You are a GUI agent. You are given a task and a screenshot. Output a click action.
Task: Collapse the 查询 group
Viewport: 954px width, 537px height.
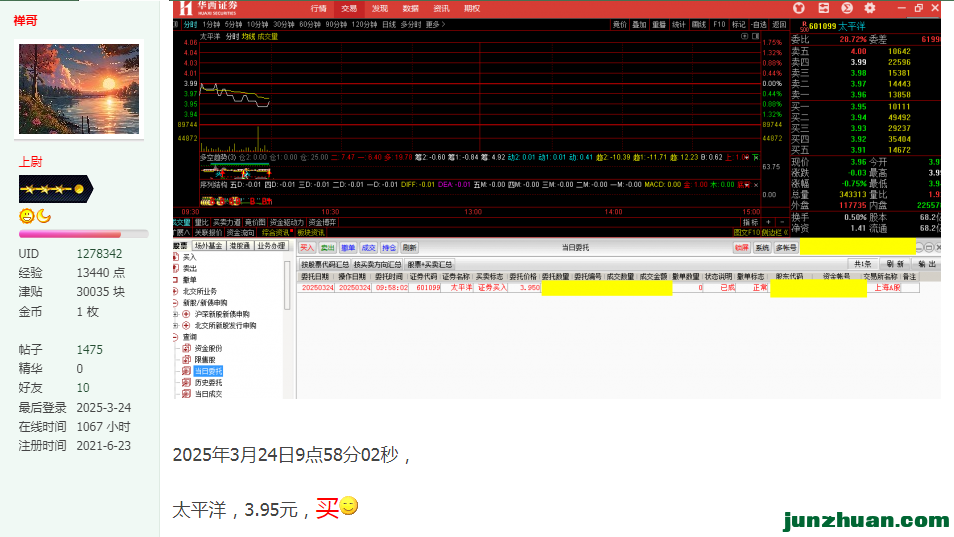(x=175, y=337)
